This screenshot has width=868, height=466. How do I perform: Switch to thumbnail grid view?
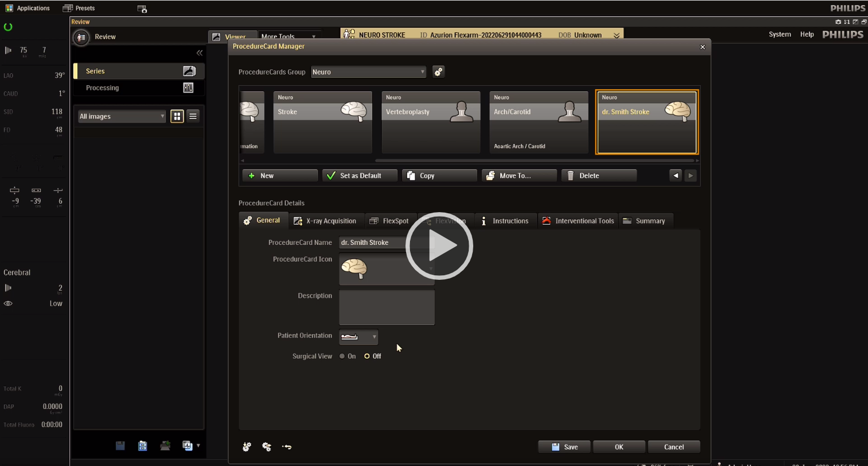pos(177,116)
